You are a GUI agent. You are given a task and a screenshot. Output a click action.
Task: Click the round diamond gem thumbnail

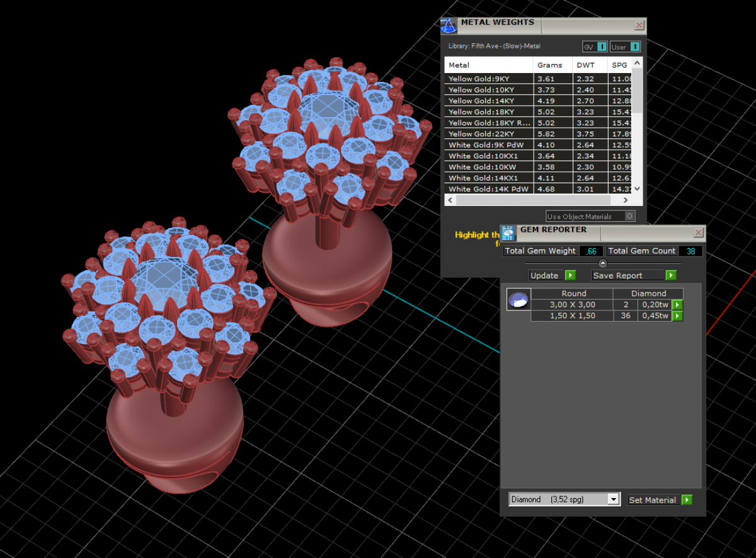pos(518,300)
